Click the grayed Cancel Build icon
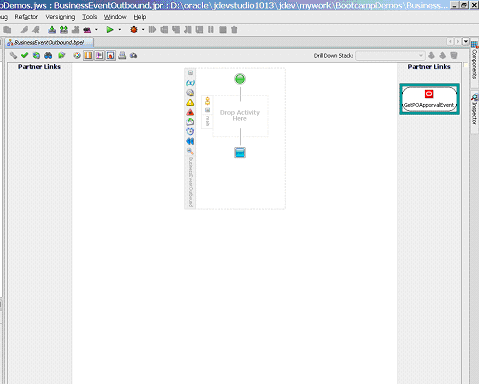The image size is (479, 384). (x=75, y=30)
